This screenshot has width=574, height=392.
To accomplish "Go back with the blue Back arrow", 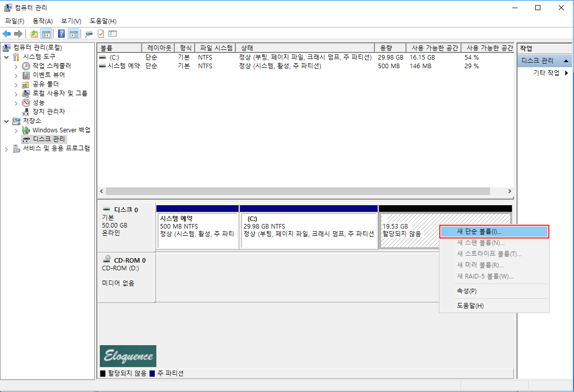I will (7, 34).
